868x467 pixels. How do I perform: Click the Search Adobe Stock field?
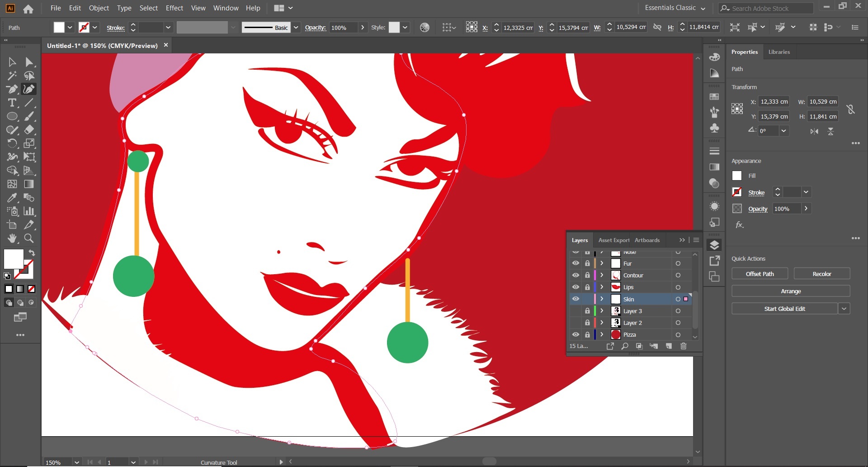point(766,8)
